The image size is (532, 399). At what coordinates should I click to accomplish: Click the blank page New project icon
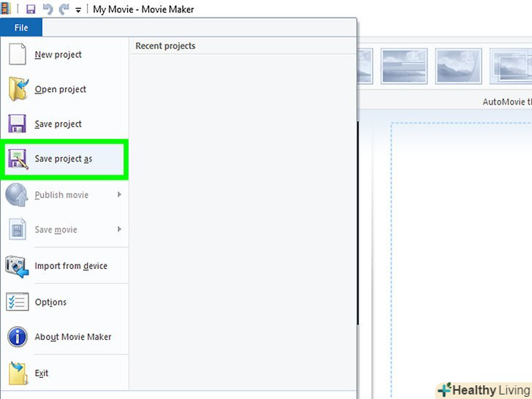18,54
